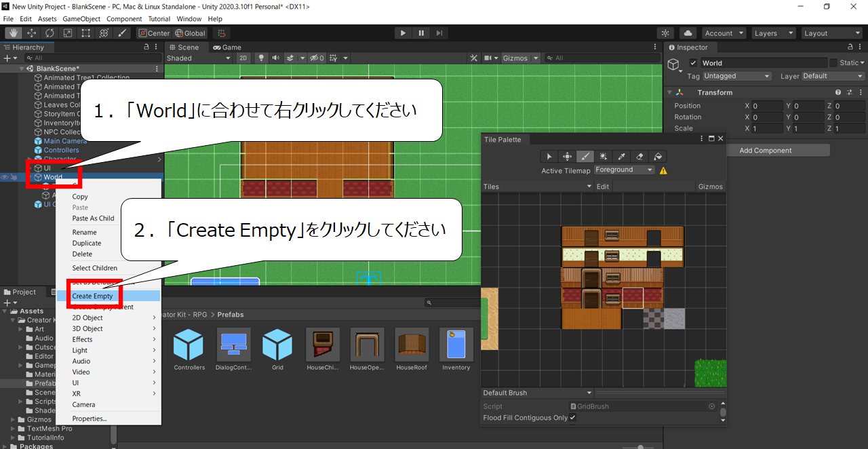868x449 pixels.
Task: Toggle scene lighting bulb button
Action: (260, 58)
